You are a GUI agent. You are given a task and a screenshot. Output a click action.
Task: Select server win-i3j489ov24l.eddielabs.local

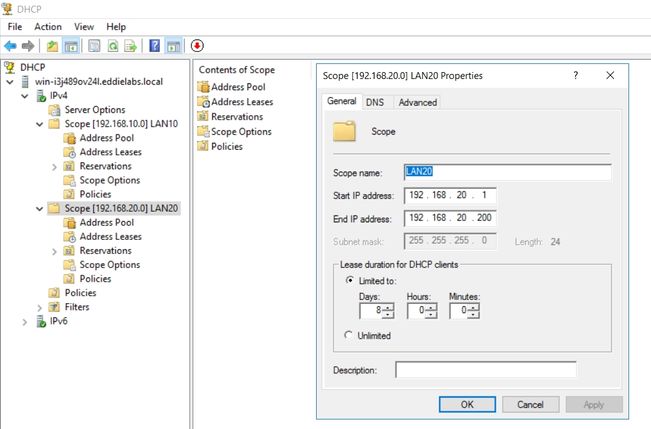click(99, 81)
